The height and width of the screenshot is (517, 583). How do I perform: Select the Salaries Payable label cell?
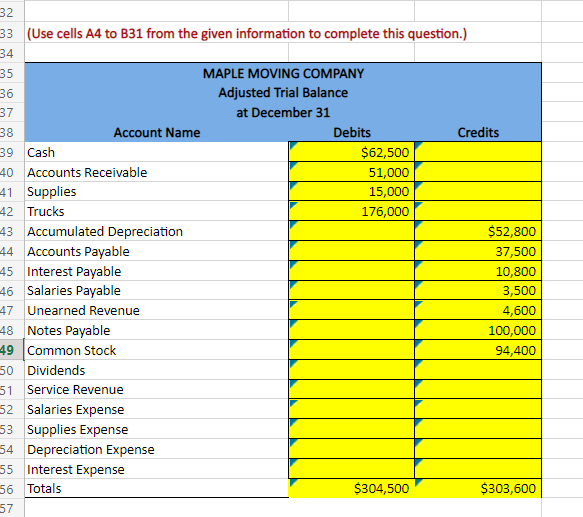tap(156, 290)
